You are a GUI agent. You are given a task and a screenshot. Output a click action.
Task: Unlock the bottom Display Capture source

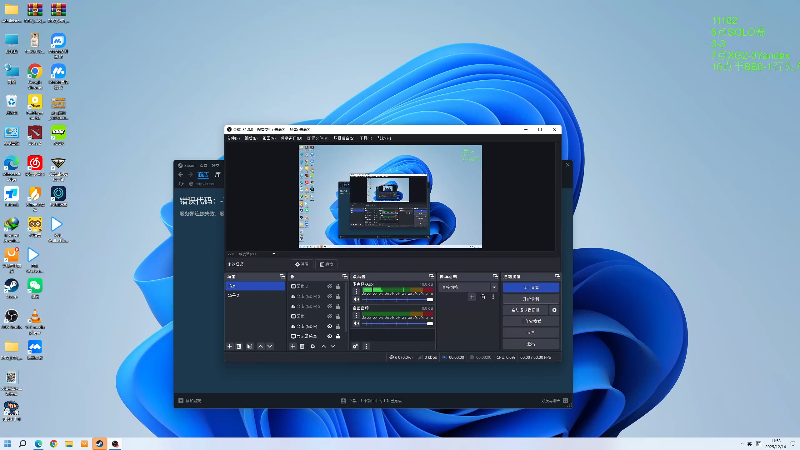[x=338, y=336]
